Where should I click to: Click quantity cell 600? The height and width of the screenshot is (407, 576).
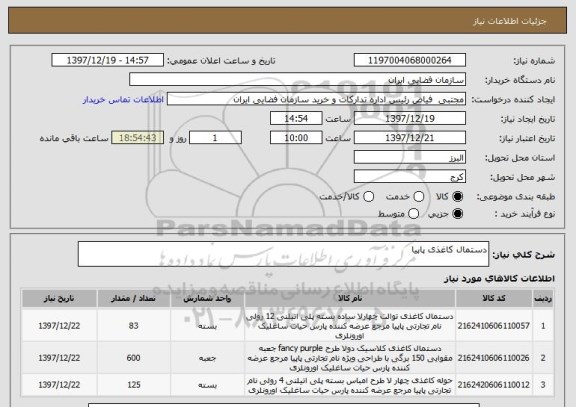coord(134,358)
